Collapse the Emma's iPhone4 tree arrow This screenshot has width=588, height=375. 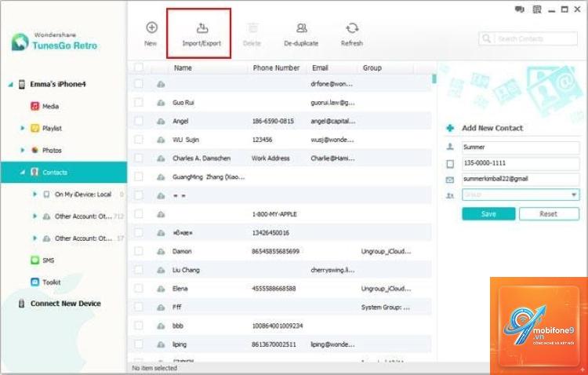point(10,85)
